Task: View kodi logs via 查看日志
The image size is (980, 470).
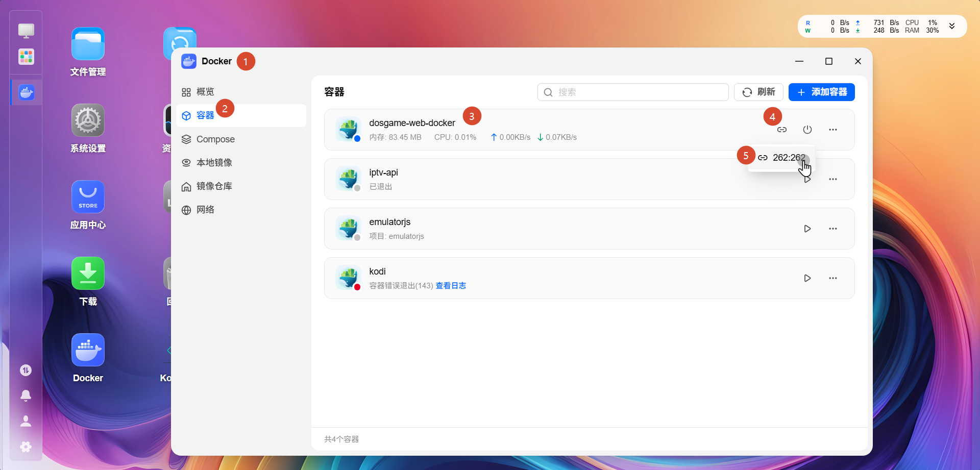Action: (x=451, y=286)
